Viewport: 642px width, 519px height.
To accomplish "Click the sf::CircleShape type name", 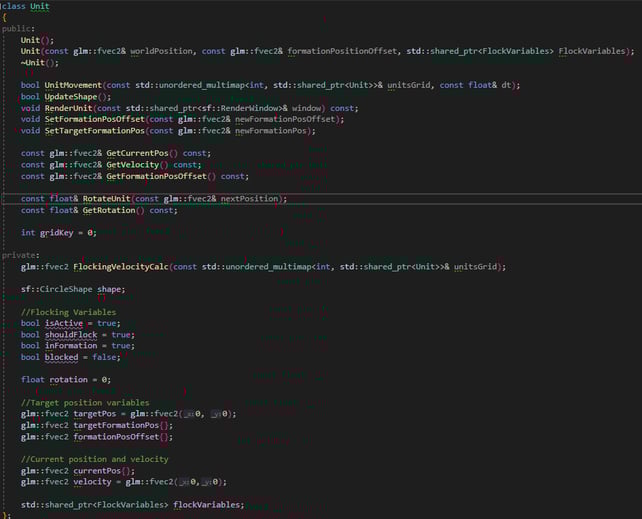I will click(57, 289).
